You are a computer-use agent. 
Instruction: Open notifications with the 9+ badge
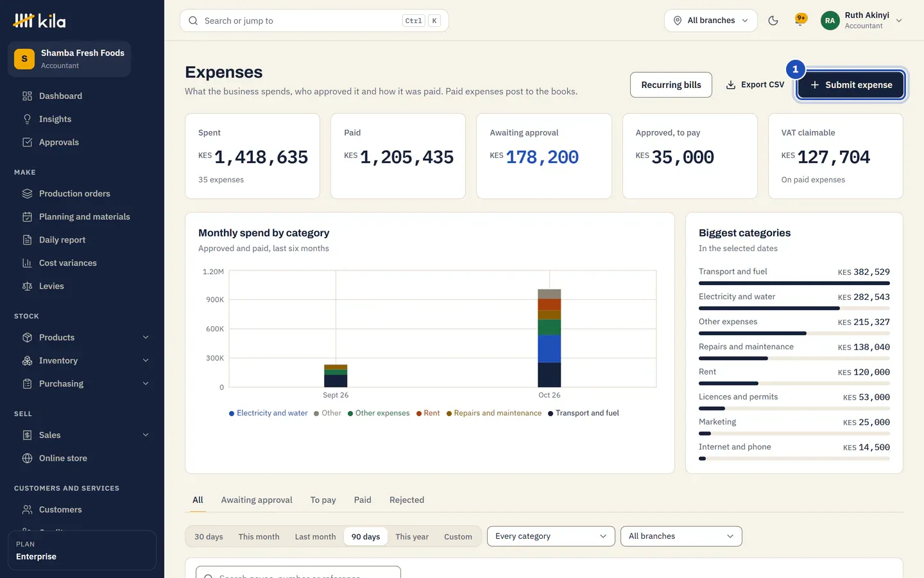coord(800,21)
